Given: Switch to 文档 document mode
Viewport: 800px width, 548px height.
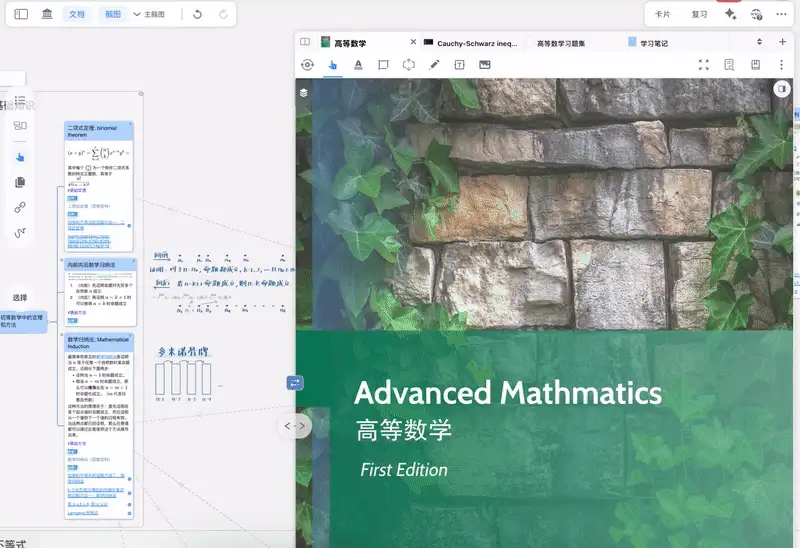Looking at the screenshot, I should pyautogui.click(x=77, y=14).
